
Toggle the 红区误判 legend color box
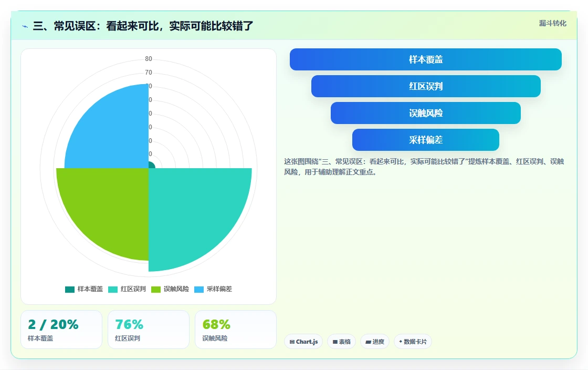click(x=113, y=289)
